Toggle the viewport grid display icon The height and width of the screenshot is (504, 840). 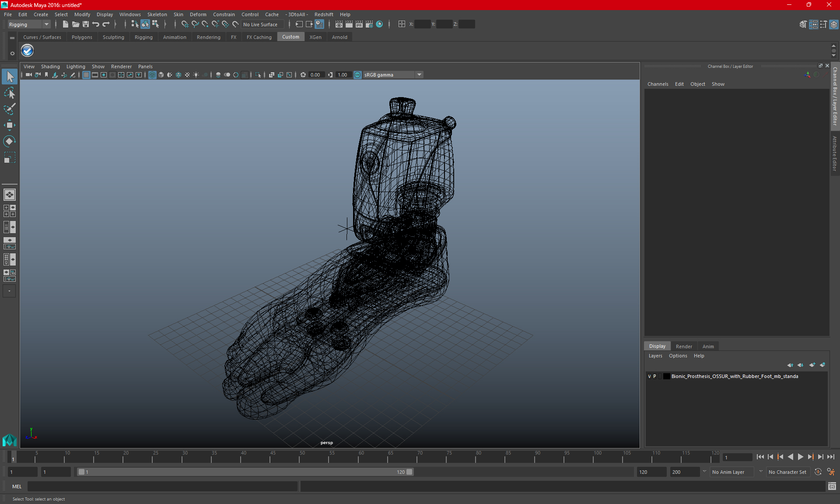point(86,75)
